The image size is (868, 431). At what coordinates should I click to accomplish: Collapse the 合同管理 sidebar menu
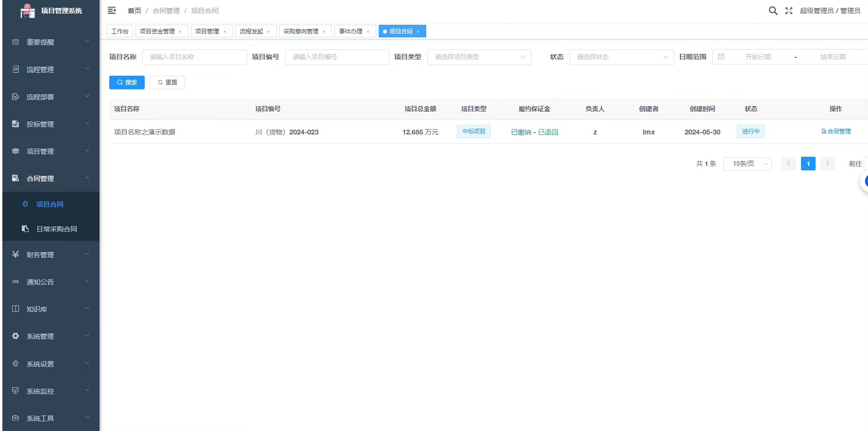(50, 179)
